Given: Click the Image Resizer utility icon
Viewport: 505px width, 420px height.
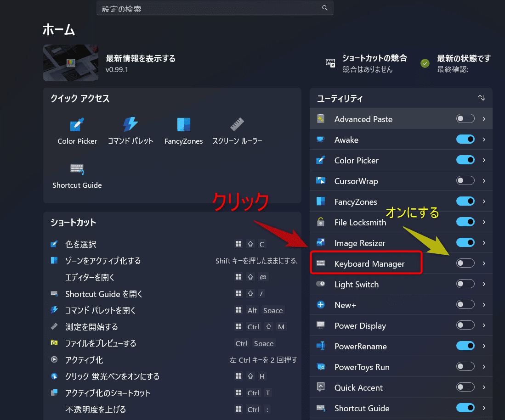Looking at the screenshot, I should [x=320, y=242].
